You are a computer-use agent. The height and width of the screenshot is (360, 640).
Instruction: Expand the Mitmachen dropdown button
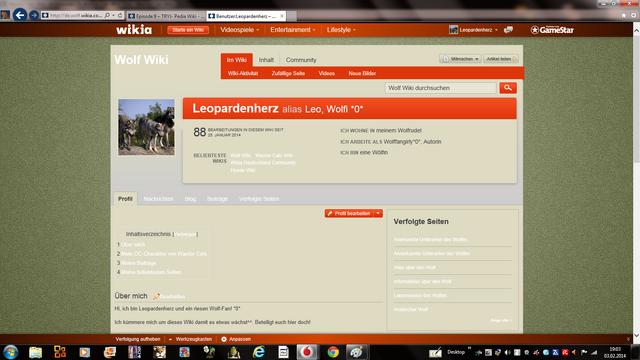point(460,59)
